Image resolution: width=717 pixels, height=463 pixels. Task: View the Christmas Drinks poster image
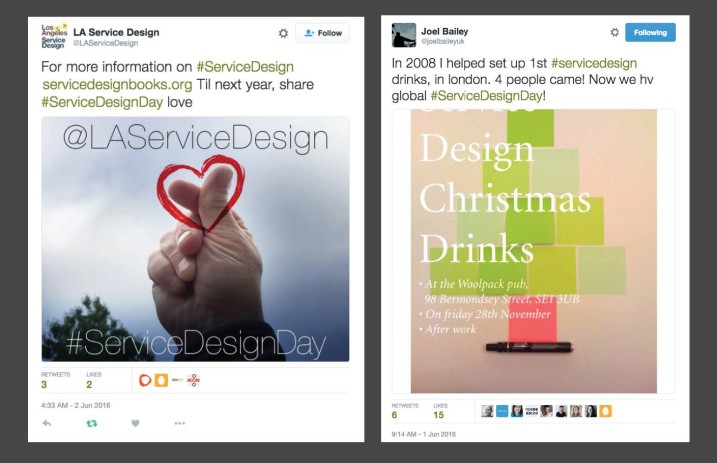(534, 251)
